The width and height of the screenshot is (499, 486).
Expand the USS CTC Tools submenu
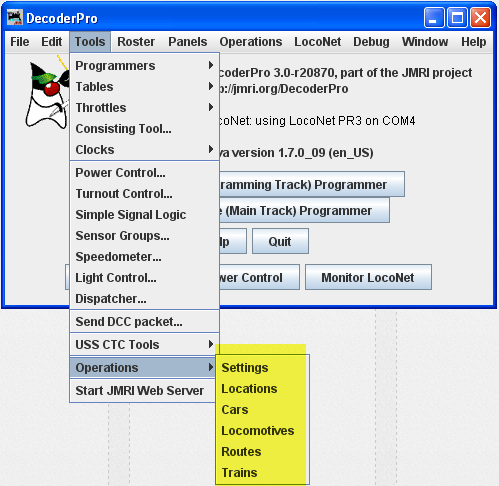point(144,345)
